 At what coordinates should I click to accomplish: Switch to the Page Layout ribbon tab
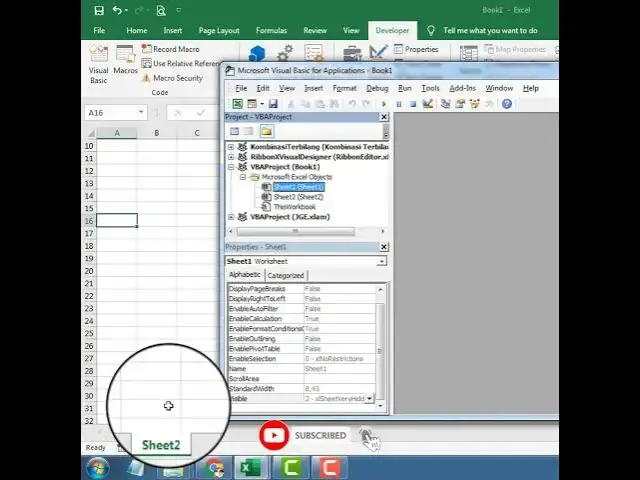point(219,31)
